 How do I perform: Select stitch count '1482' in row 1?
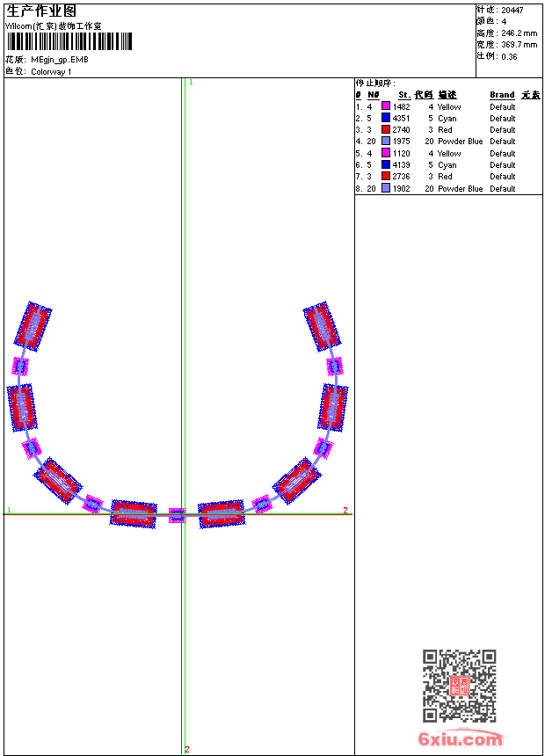pos(401,107)
